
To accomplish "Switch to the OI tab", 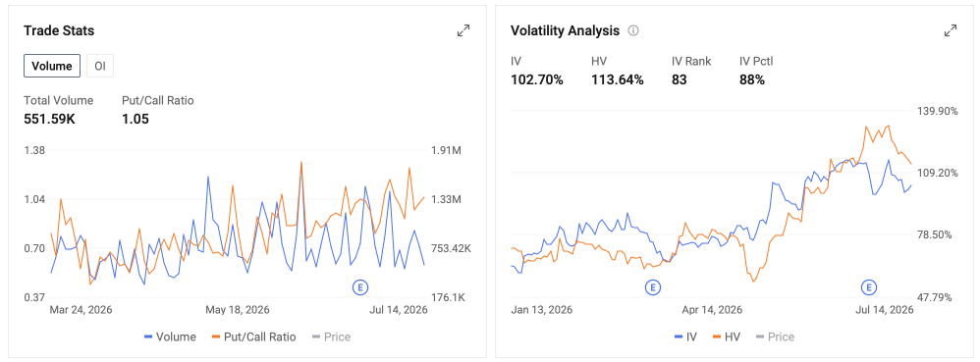I will point(100,66).
